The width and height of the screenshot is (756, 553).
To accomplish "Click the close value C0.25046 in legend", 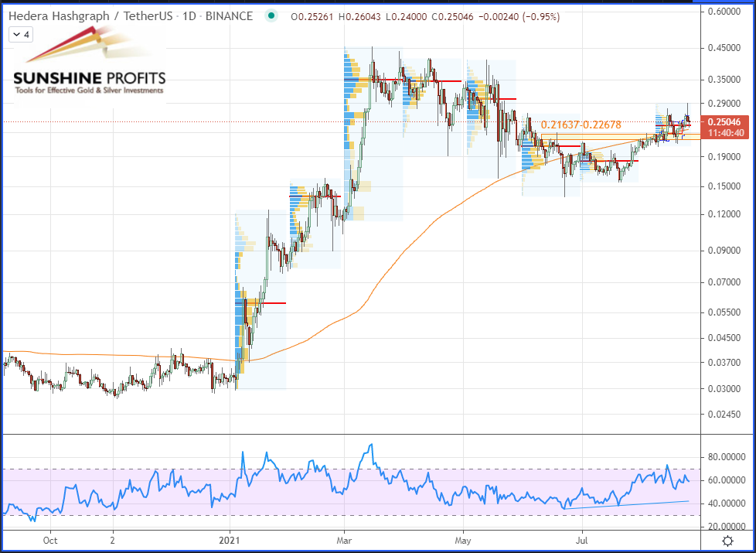I will click(451, 17).
